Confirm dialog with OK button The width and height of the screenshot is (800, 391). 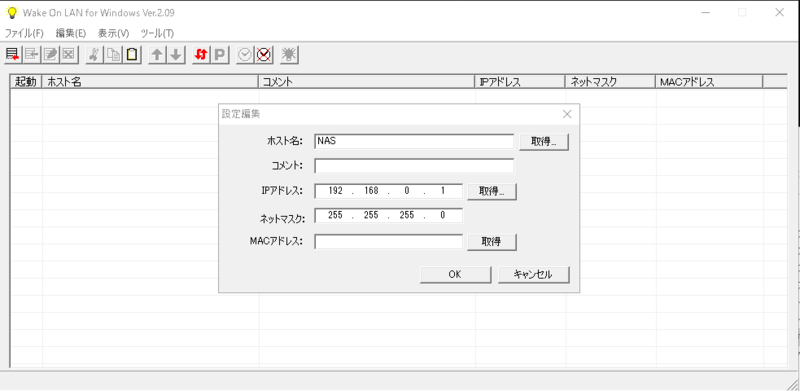tap(455, 274)
